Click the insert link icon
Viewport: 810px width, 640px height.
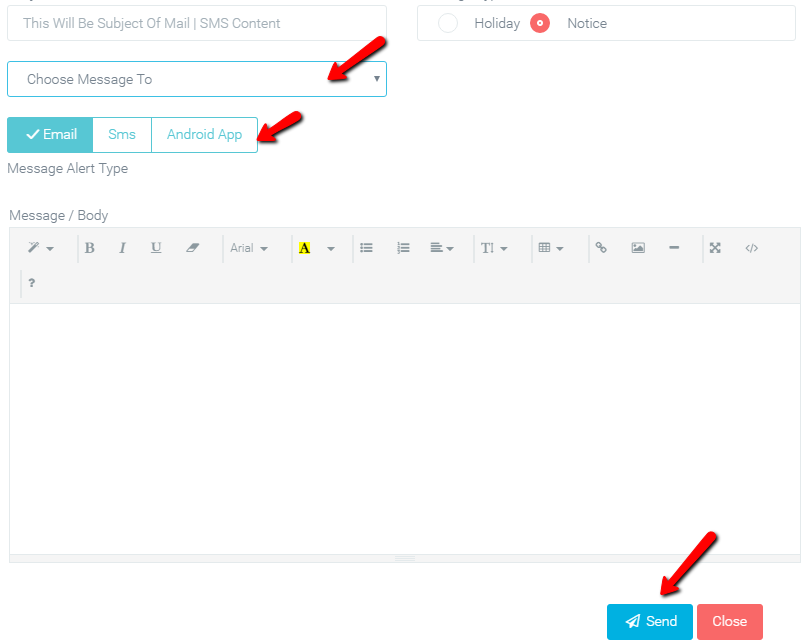click(x=601, y=248)
